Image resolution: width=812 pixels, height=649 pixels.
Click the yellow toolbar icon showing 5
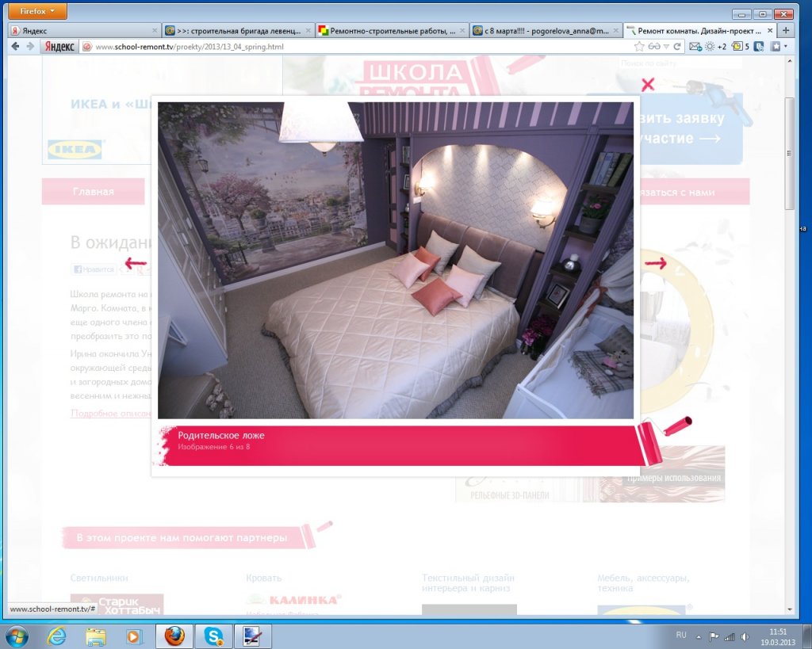[740, 47]
